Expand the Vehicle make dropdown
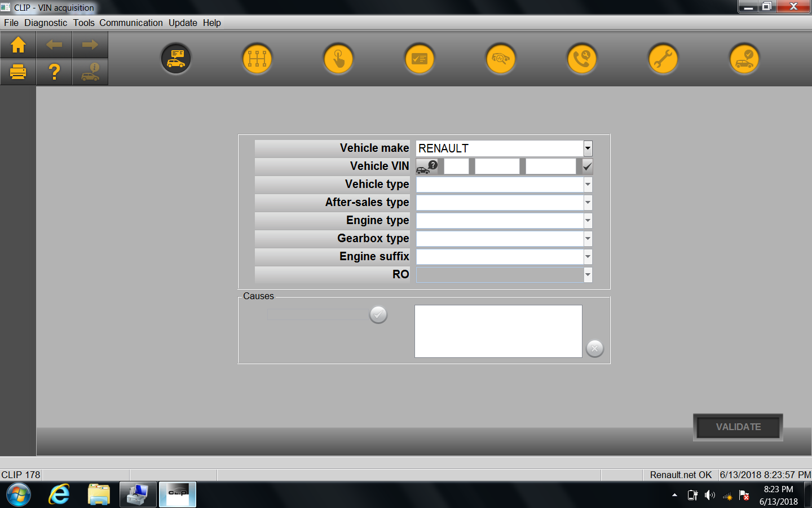The width and height of the screenshot is (812, 508). click(588, 148)
